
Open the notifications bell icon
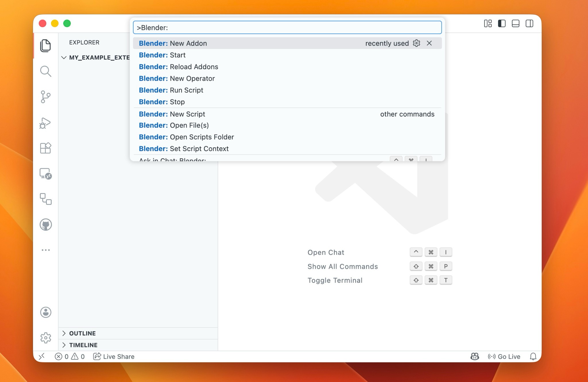(533, 356)
